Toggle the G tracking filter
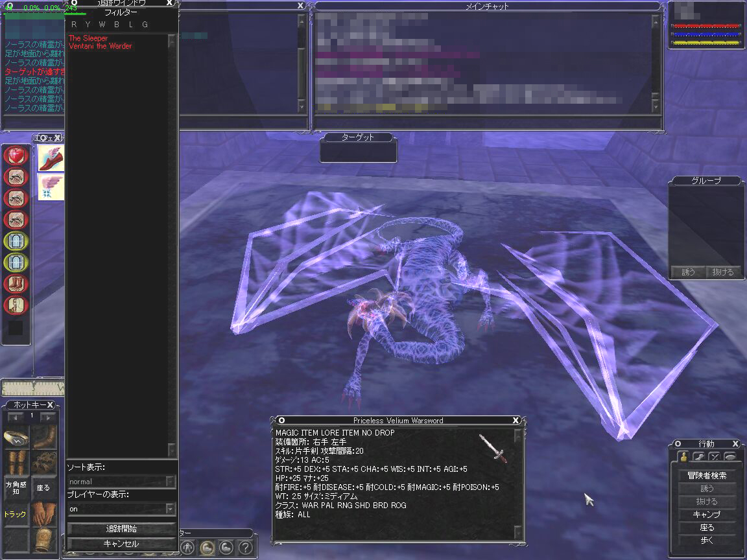 (145, 24)
